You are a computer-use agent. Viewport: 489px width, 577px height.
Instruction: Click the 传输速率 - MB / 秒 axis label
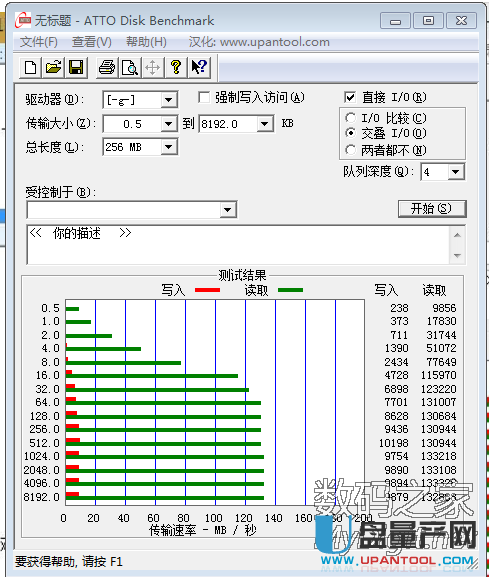point(203,530)
